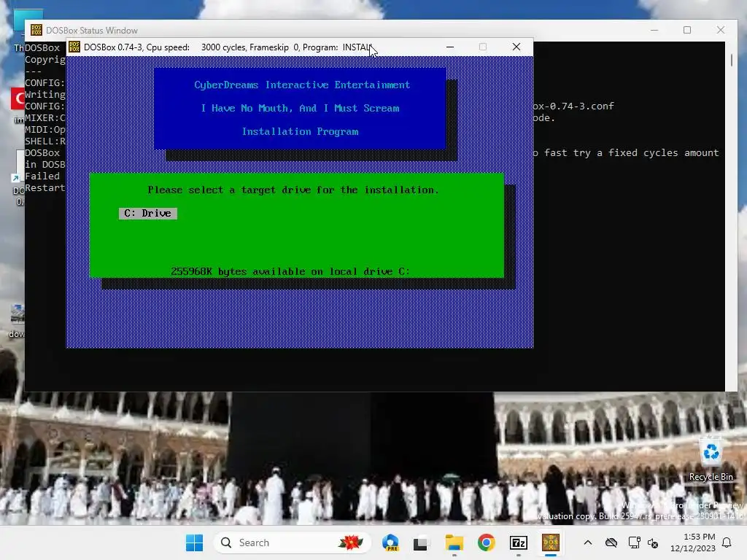Click the DOSBox Status Window title bar icon

(x=36, y=30)
